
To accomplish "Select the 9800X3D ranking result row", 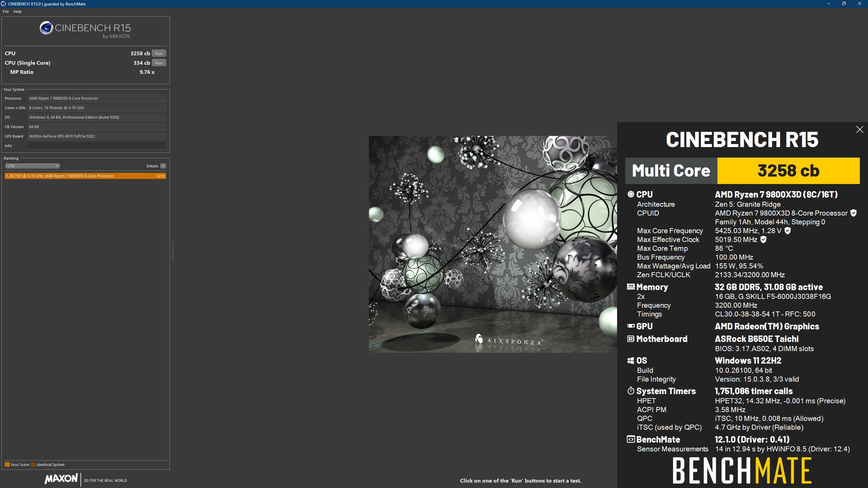I will (x=85, y=176).
